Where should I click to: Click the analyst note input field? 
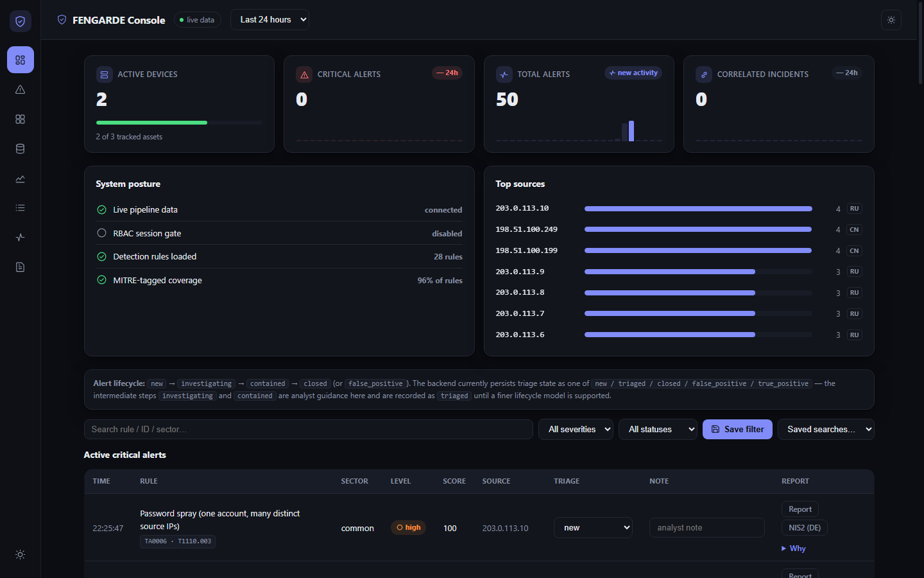point(707,528)
